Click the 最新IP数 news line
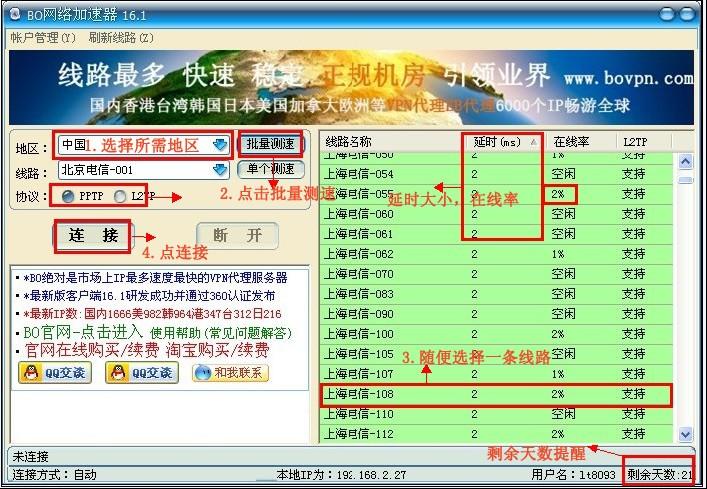The image size is (707, 489). click(152, 314)
